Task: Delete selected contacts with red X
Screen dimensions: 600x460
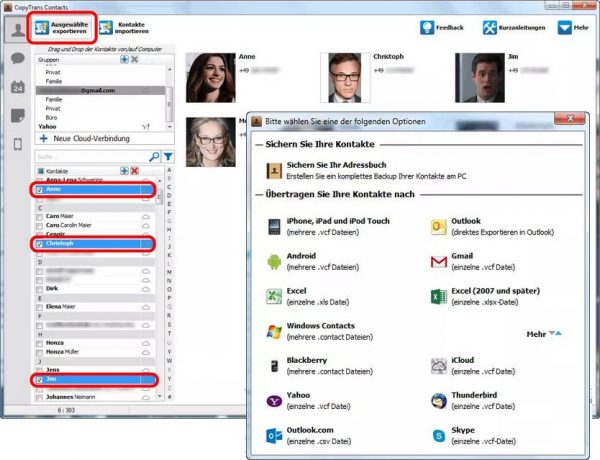Action: click(135, 171)
